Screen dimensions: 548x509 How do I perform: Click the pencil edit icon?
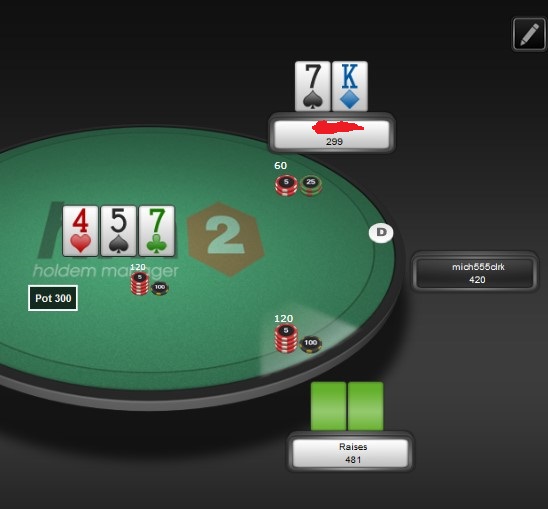pos(529,34)
